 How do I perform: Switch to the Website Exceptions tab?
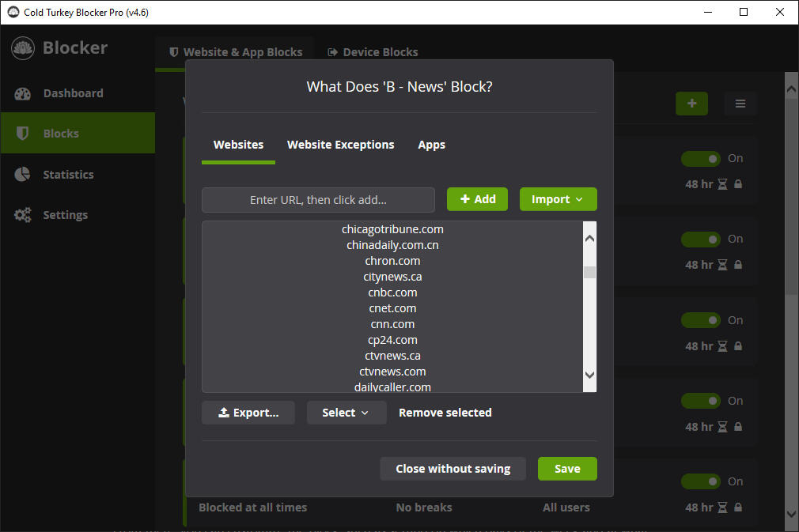tap(340, 145)
